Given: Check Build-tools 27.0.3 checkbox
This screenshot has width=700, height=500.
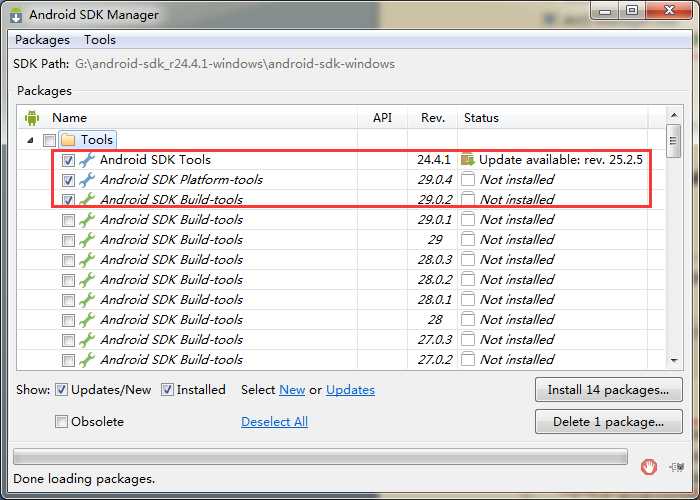Looking at the screenshot, I should click(68, 340).
